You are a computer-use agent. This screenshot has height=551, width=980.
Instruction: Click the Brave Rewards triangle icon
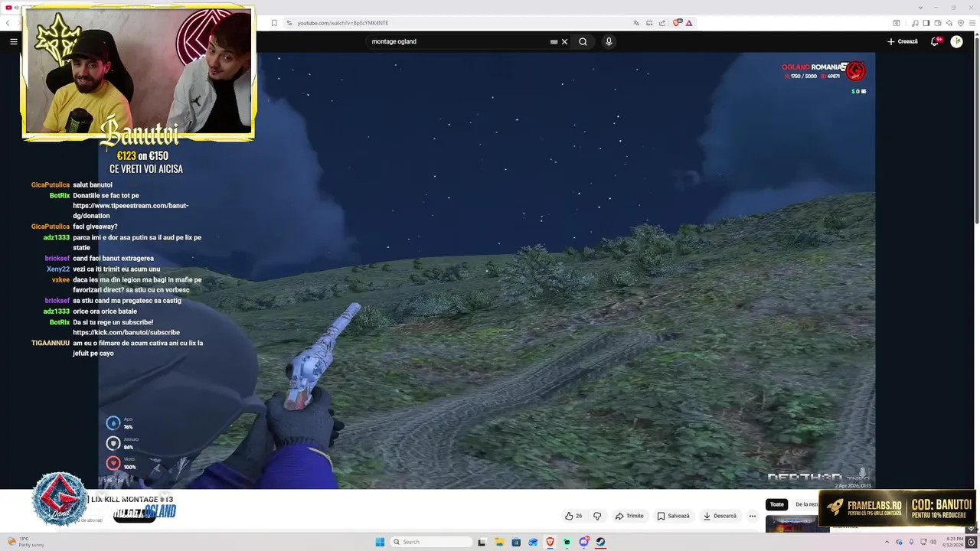coord(689,23)
